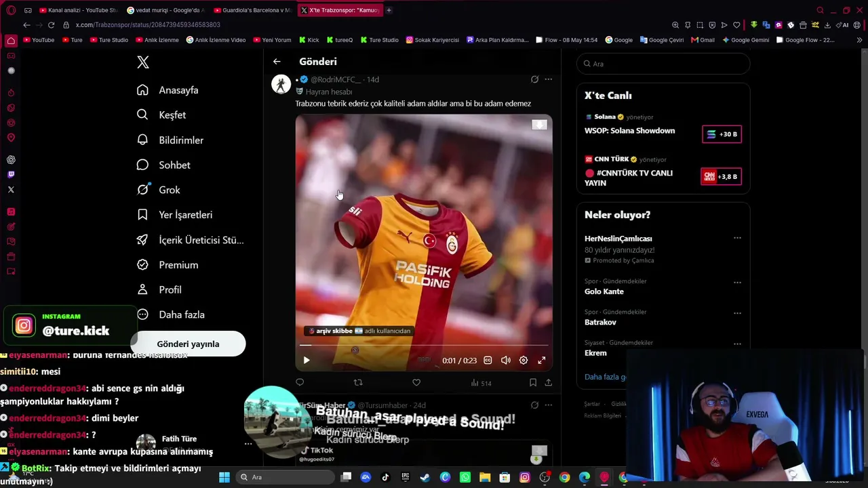The width and height of the screenshot is (868, 488).
Task: Reply to the RodriMCFC post
Action: pos(300,383)
